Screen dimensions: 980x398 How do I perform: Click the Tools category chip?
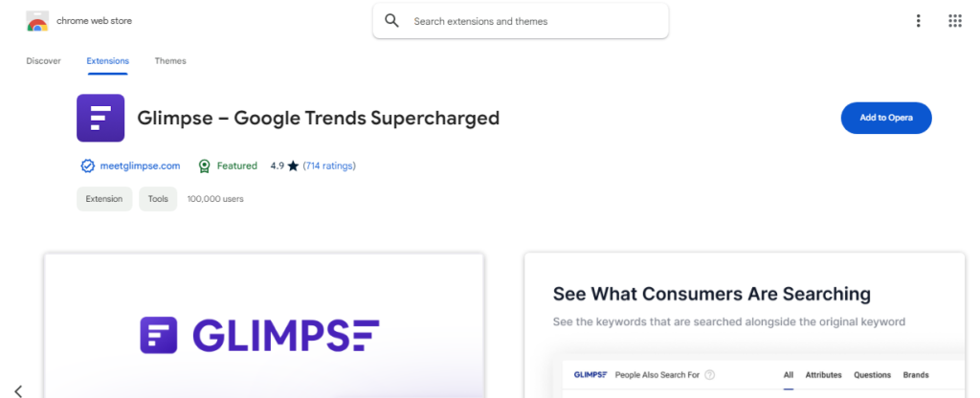pyautogui.click(x=158, y=199)
